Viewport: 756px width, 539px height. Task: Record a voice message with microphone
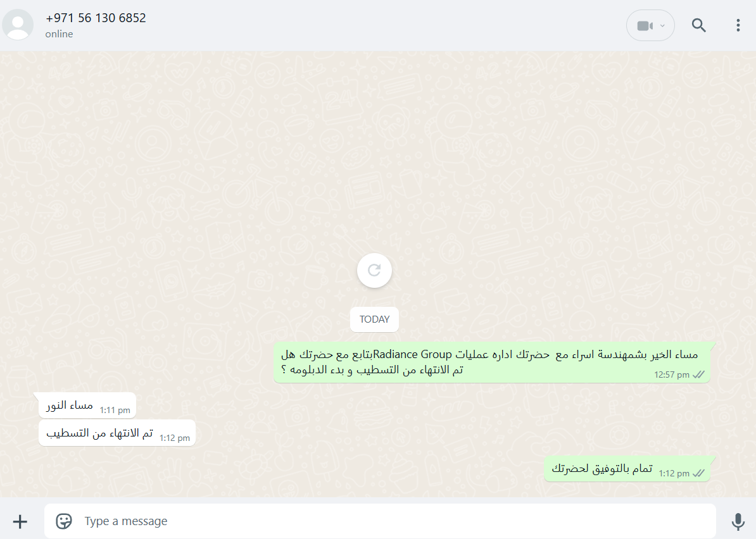[x=738, y=521]
